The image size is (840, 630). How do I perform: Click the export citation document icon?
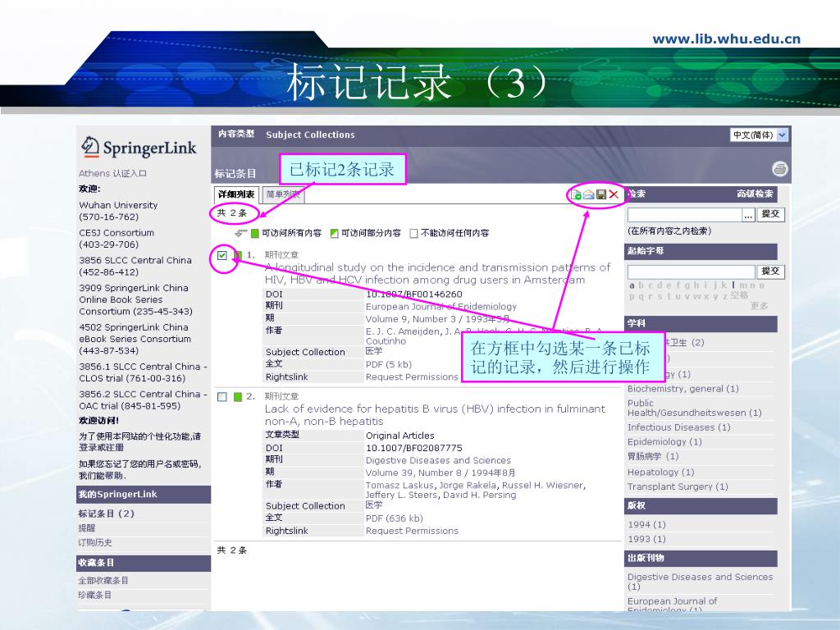tap(576, 194)
